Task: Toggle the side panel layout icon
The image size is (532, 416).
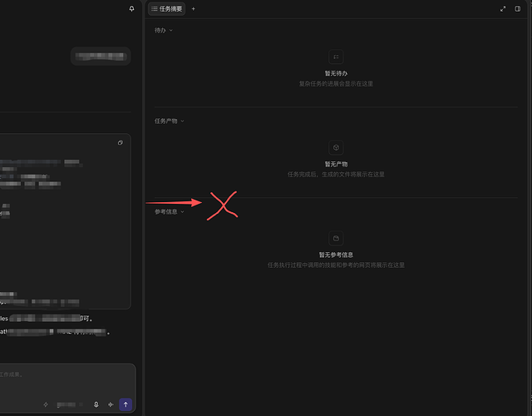Action: [x=517, y=9]
